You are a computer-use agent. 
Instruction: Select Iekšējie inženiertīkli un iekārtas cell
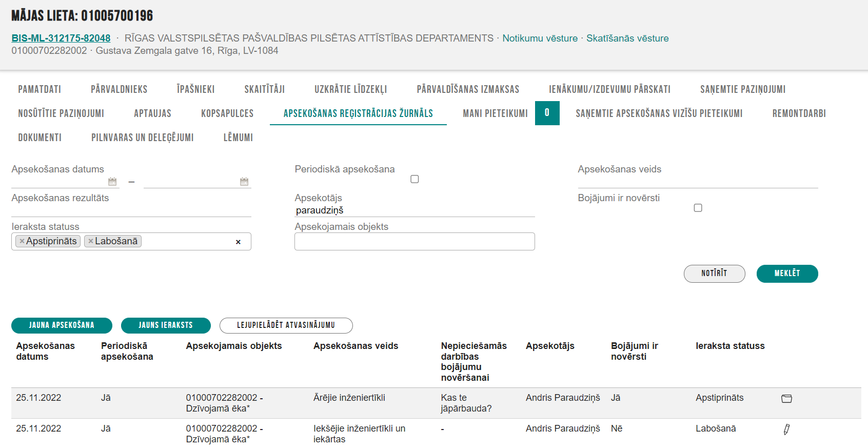359,434
